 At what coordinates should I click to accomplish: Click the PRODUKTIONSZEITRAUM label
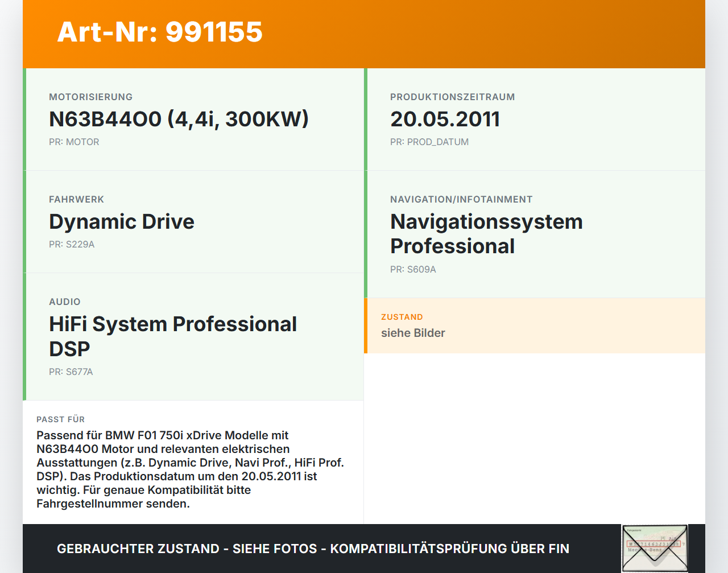click(452, 97)
